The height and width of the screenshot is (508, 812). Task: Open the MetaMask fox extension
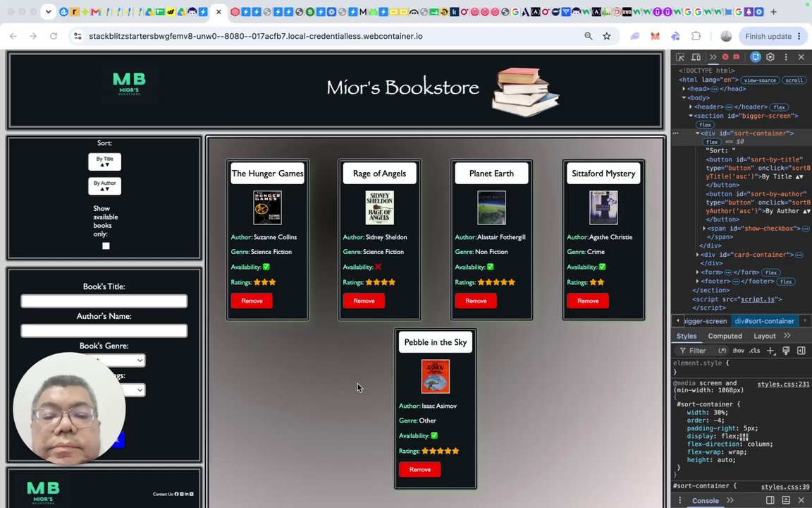pyautogui.click(x=655, y=36)
